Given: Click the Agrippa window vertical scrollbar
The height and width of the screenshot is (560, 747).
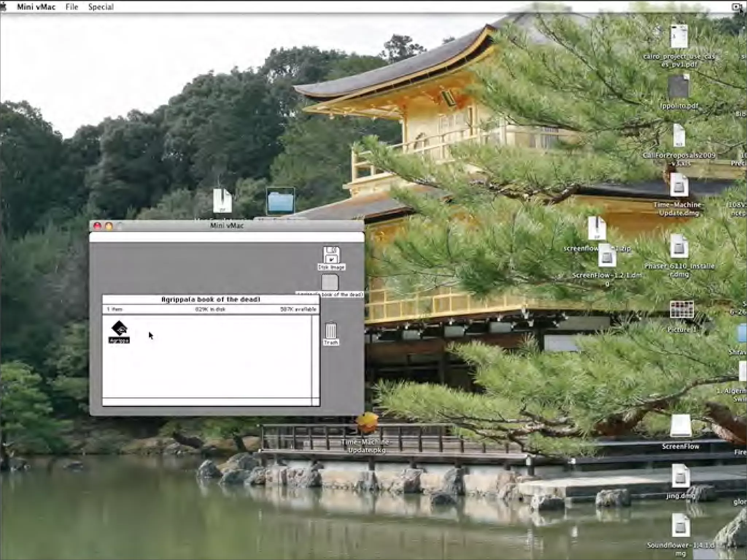Looking at the screenshot, I should [316, 356].
